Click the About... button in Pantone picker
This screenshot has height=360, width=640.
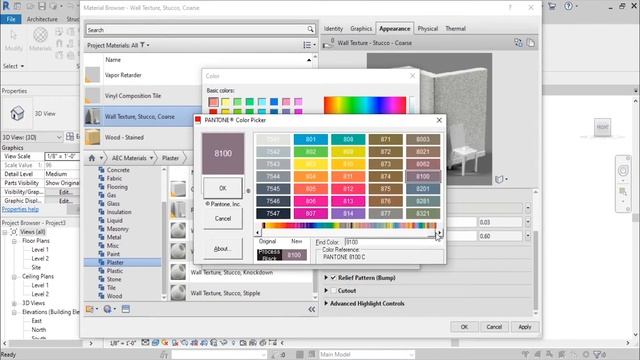click(222, 249)
